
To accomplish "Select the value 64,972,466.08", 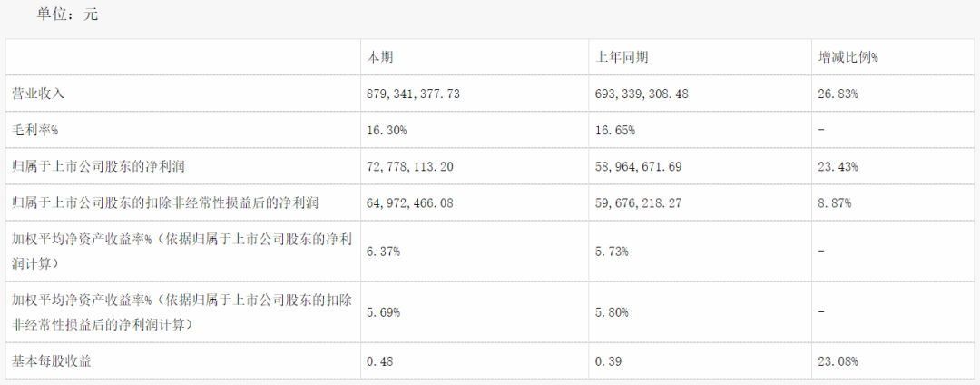I will pyautogui.click(x=409, y=203).
